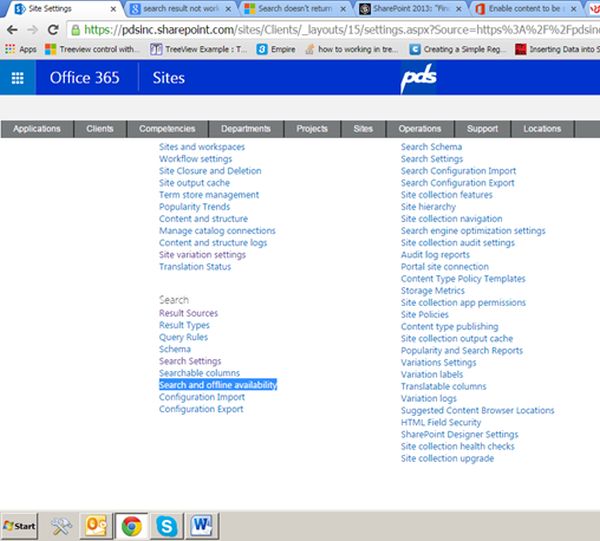The image size is (600, 541).
Task: Open Configuration Import under Search
Action: tap(202, 397)
